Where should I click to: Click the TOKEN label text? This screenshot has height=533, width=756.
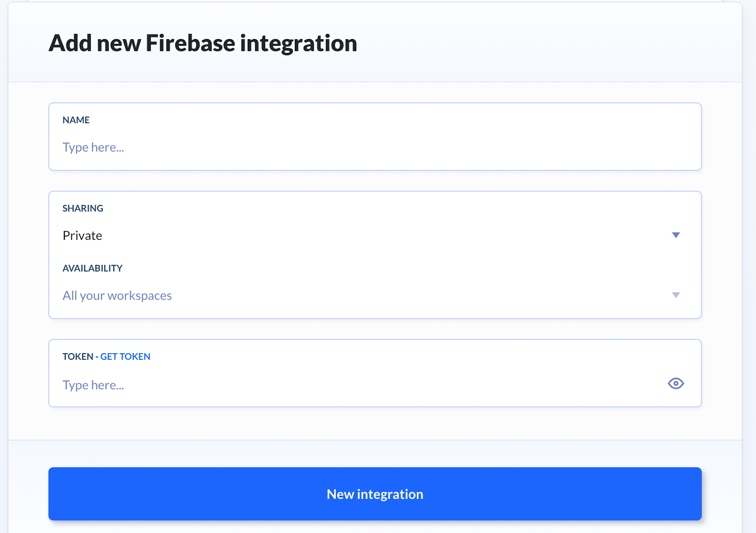(x=77, y=356)
